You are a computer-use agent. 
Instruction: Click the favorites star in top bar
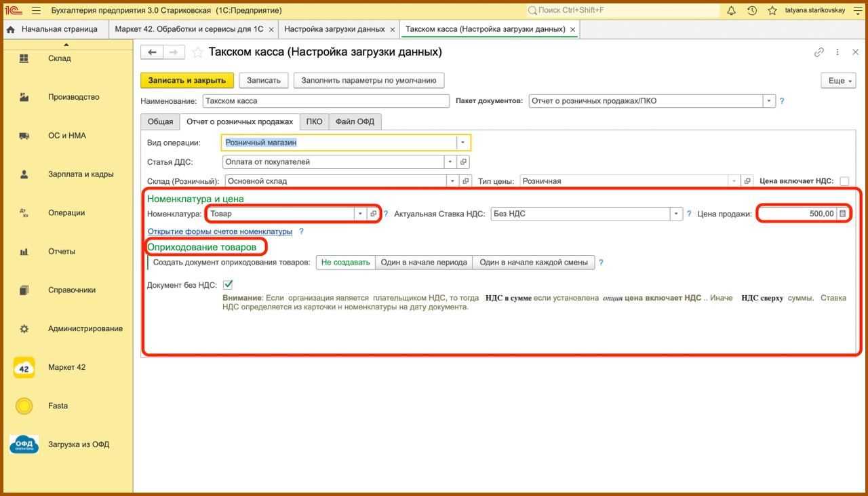coord(772,11)
